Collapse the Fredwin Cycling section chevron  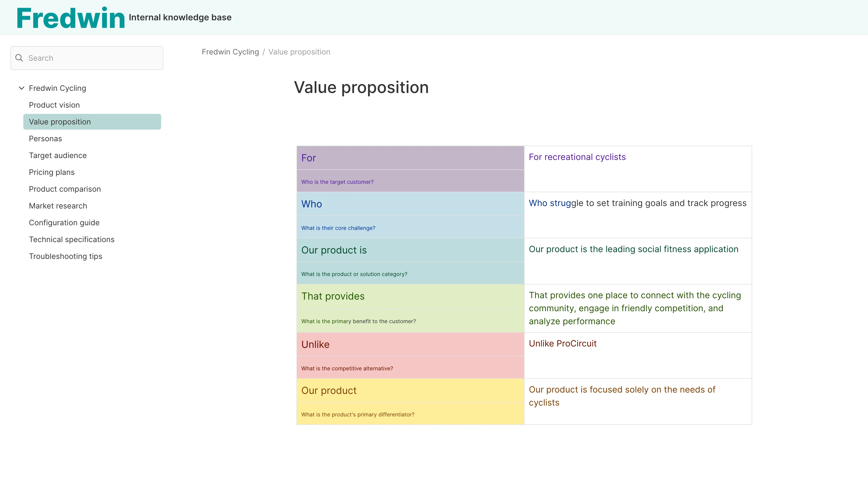(x=21, y=88)
